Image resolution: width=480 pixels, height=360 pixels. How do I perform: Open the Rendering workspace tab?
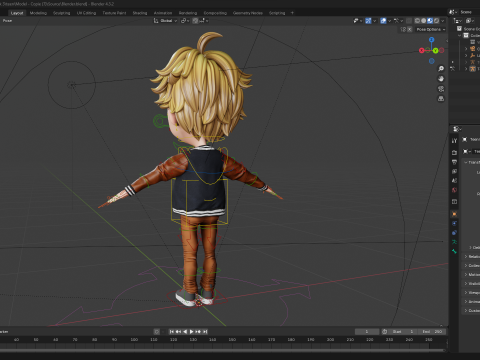pos(188,13)
